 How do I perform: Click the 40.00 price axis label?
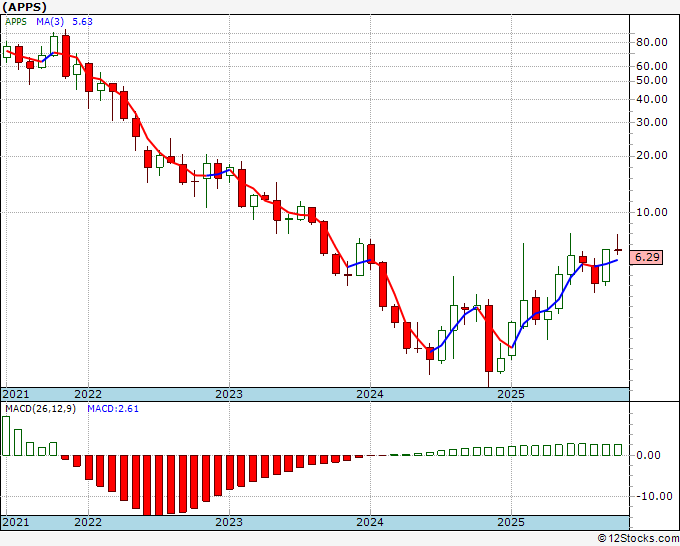coord(651,99)
